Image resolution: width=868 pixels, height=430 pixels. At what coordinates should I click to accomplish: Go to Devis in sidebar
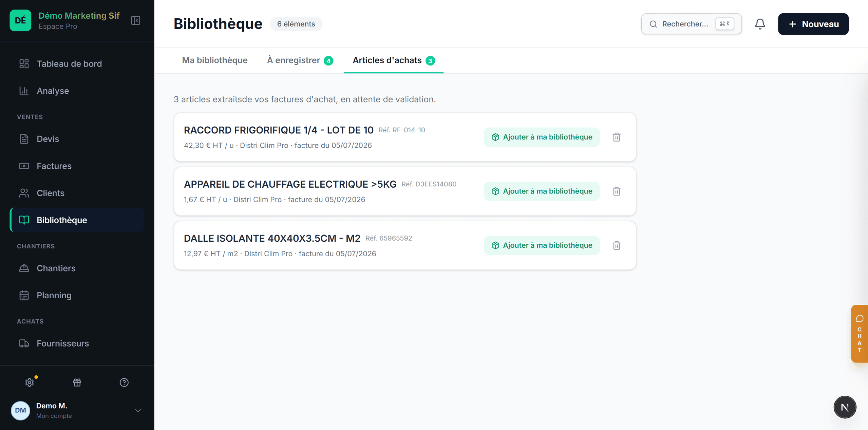coord(77,139)
